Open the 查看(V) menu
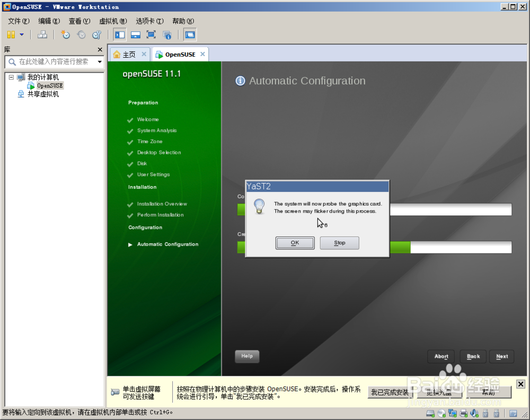The height and width of the screenshot is (420, 530). coord(79,21)
